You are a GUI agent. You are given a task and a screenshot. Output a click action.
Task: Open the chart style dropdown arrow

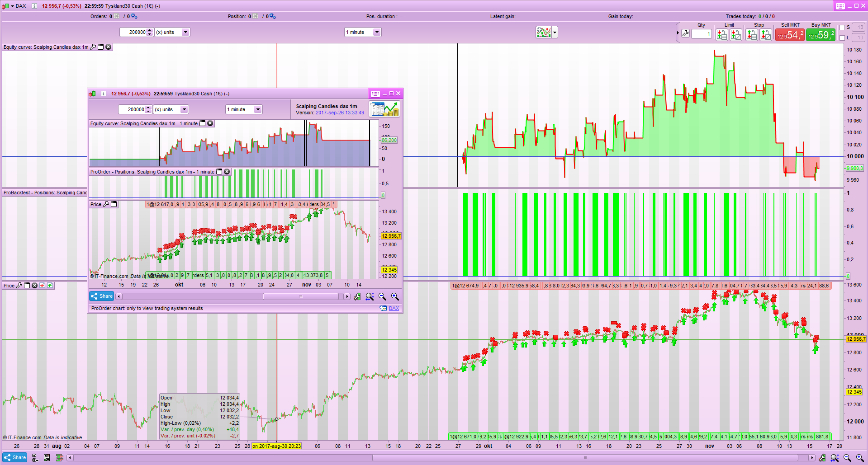click(x=555, y=32)
